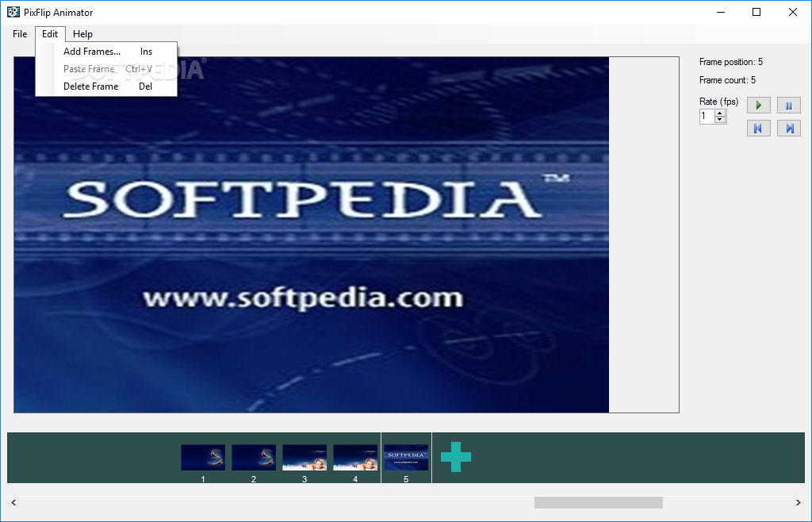Maximize the PixFlip Animator window
812x522 pixels.
(756, 12)
